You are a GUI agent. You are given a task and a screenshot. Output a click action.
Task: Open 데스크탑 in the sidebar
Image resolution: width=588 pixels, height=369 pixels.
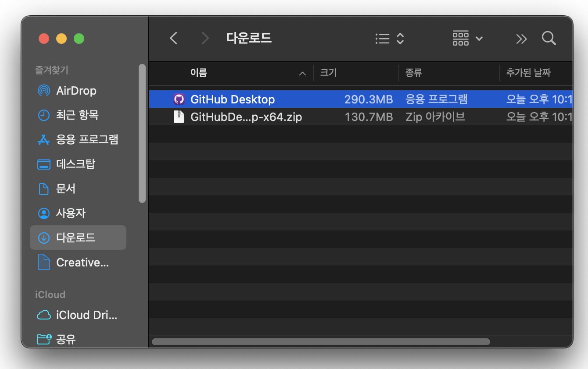(x=78, y=164)
